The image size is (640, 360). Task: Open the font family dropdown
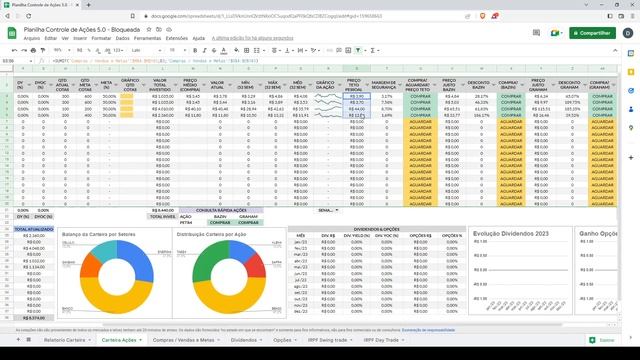146,50
